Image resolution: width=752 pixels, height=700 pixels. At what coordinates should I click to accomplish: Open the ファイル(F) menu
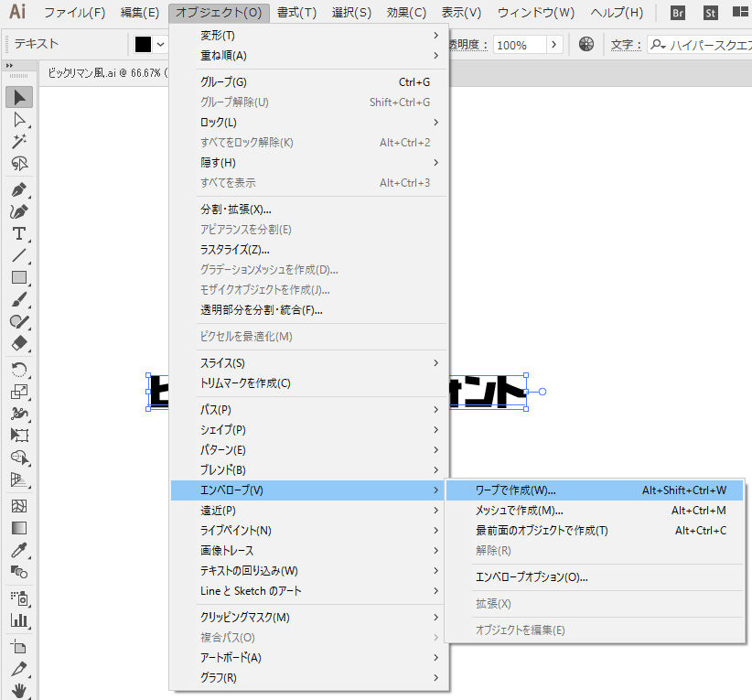pos(75,13)
